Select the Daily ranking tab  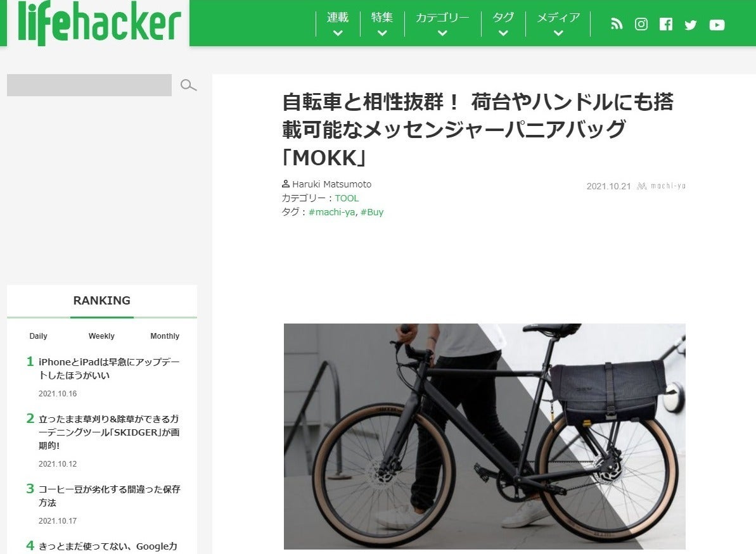pyautogui.click(x=38, y=336)
